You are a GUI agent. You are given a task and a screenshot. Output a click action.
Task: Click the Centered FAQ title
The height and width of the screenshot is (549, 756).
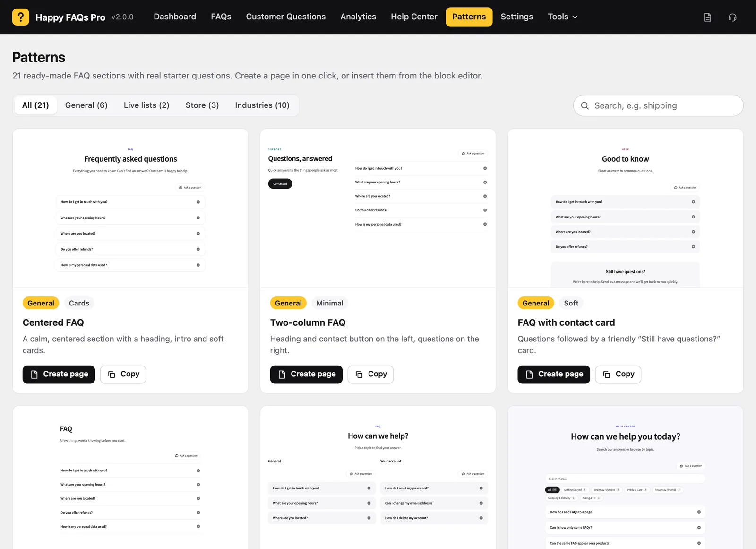tap(53, 322)
